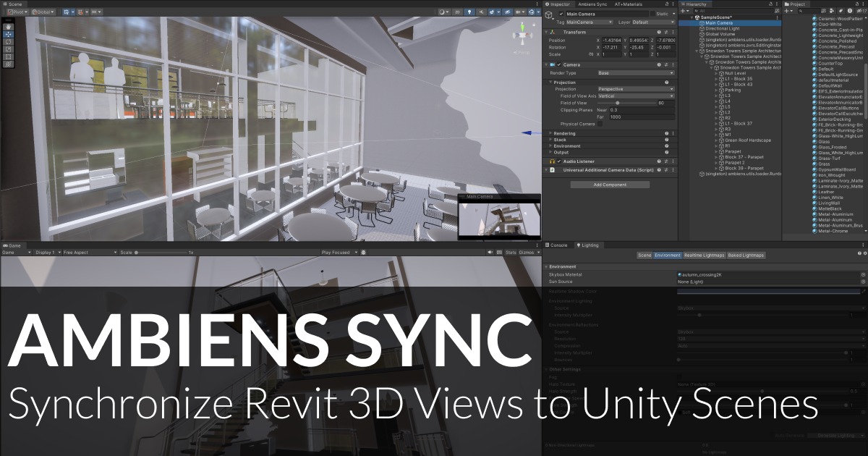Switch to the Ambiens Sync Inspector tab

(592, 4)
